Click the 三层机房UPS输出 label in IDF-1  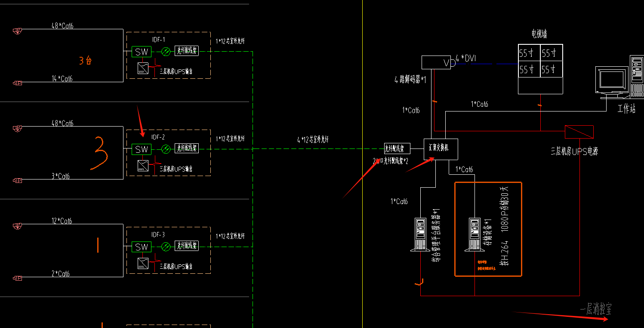point(176,71)
